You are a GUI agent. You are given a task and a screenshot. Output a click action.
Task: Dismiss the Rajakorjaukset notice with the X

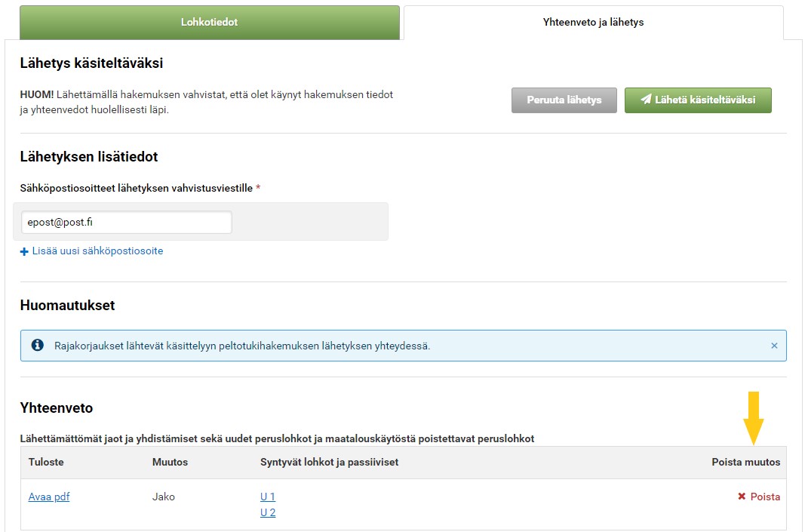[774, 346]
